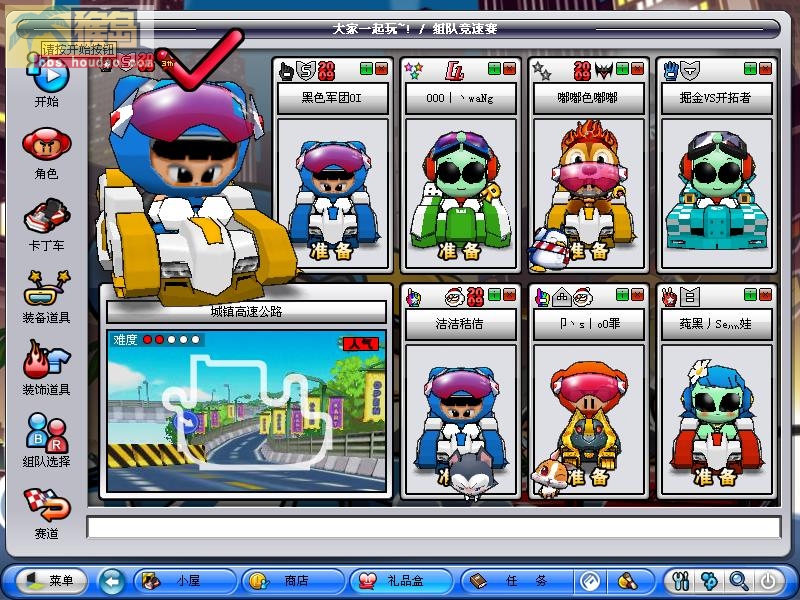Click the room title 大家一起玩~! / 组队竞速赛
Screen dimensions: 800x600
pos(414,29)
